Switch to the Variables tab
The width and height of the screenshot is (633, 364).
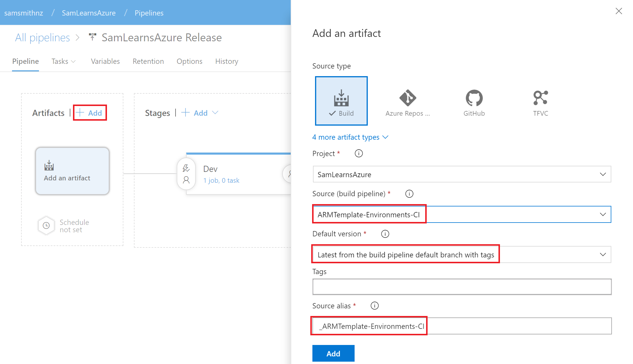pyautogui.click(x=105, y=61)
